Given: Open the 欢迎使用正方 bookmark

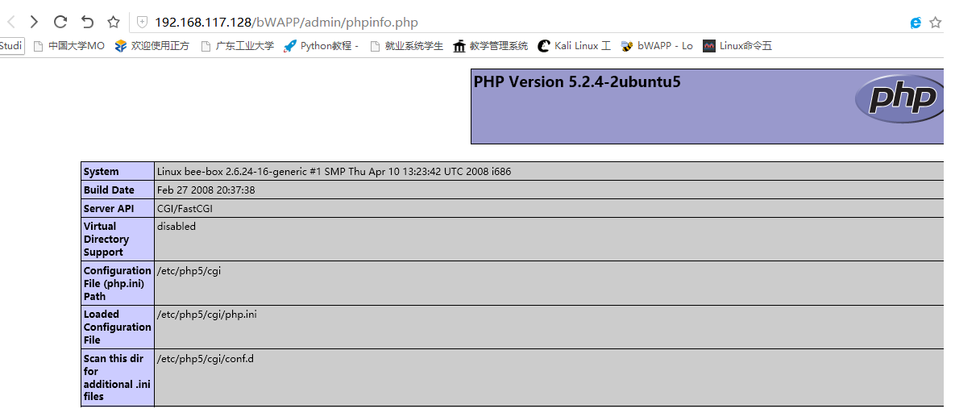Looking at the screenshot, I should [152, 46].
